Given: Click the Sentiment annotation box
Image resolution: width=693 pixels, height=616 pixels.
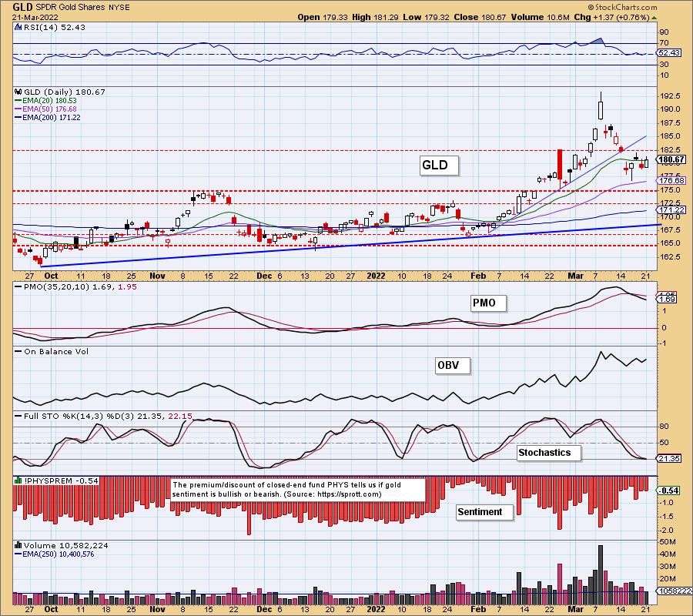Looking at the screenshot, I should coord(484,512).
